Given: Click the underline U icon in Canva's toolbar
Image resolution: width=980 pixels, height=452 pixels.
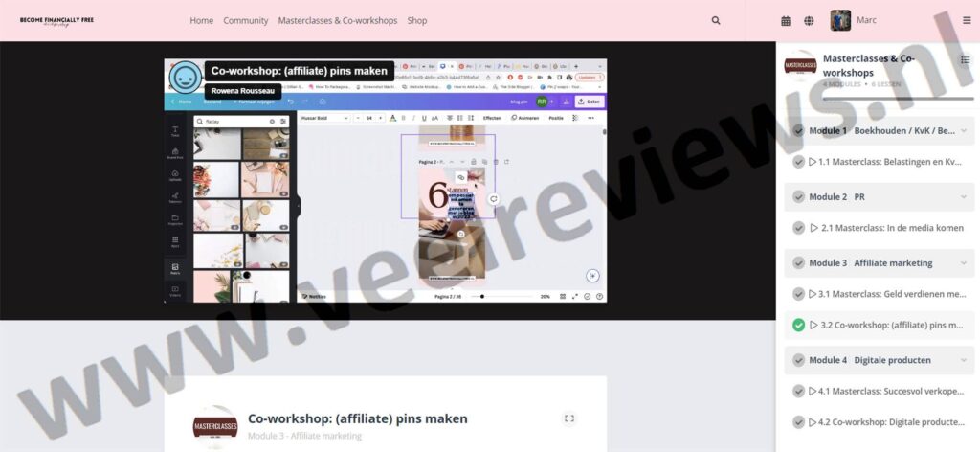Looking at the screenshot, I should click(424, 118).
